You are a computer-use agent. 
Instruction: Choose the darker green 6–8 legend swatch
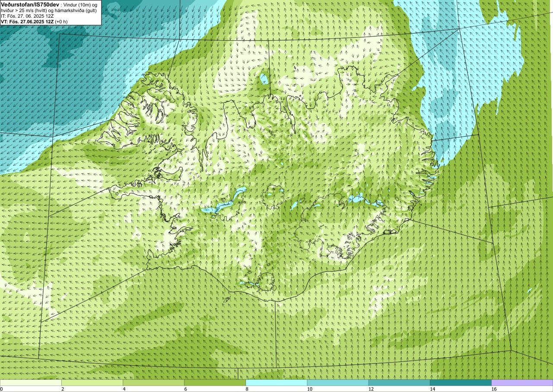tap(215, 383)
